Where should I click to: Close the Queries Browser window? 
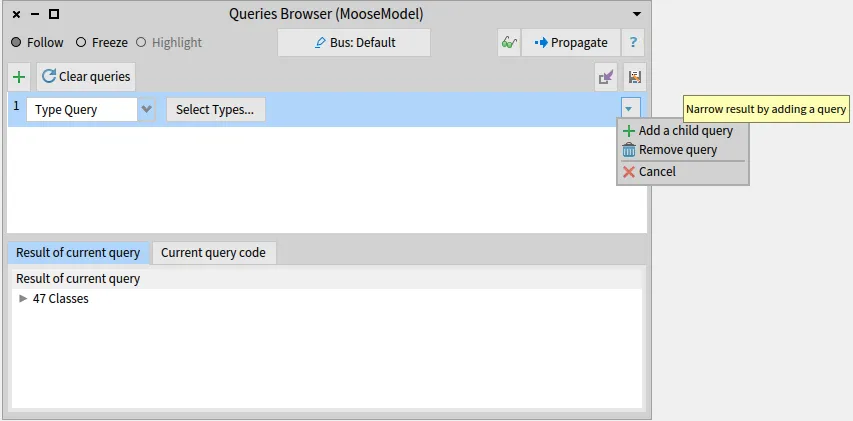click(16, 14)
